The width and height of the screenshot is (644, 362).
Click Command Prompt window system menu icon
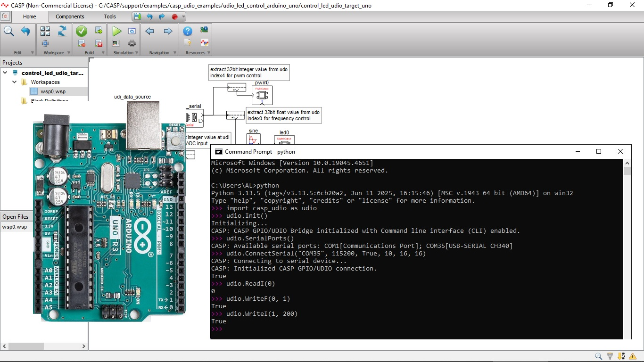[x=219, y=152]
